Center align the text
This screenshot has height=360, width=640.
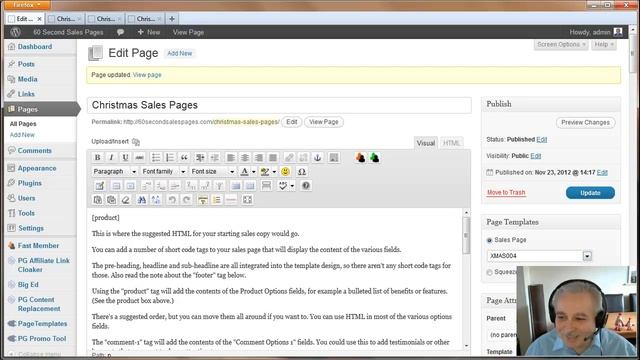245,158
